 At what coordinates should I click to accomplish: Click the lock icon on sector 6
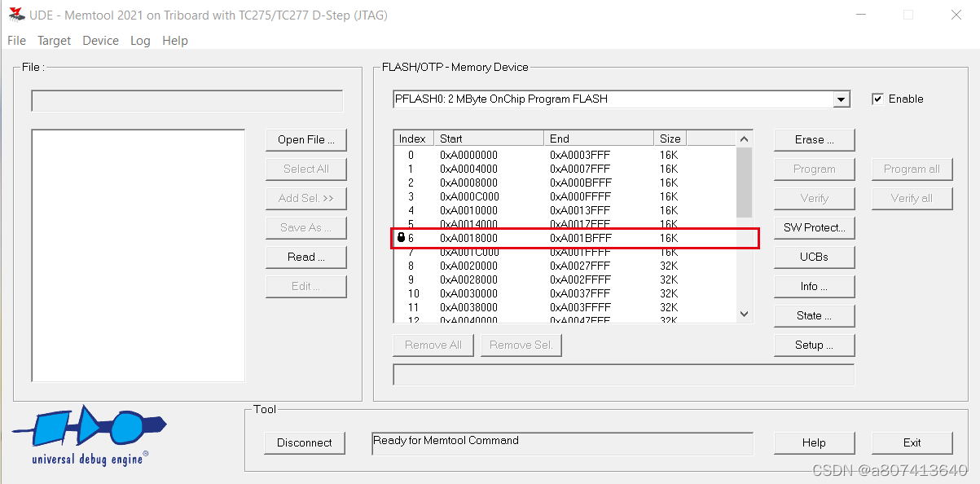tap(401, 237)
